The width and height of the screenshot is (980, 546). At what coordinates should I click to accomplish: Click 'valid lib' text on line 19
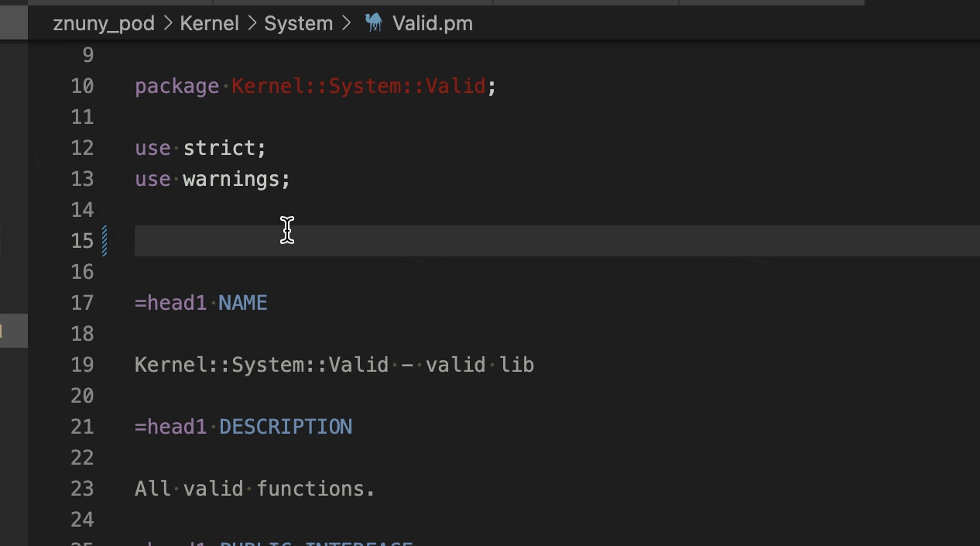480,365
